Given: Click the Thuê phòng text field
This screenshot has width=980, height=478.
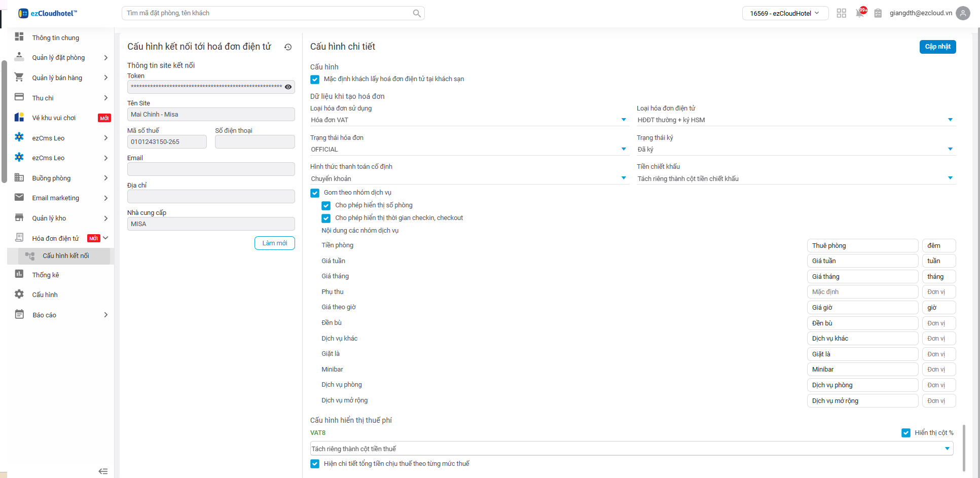Looking at the screenshot, I should coord(862,246).
